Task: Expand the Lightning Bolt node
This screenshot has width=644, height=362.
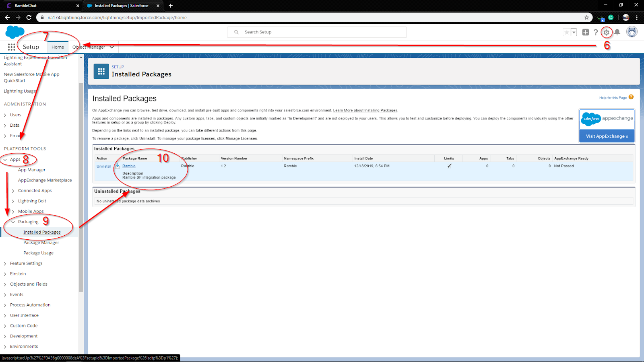Action: click(x=13, y=201)
